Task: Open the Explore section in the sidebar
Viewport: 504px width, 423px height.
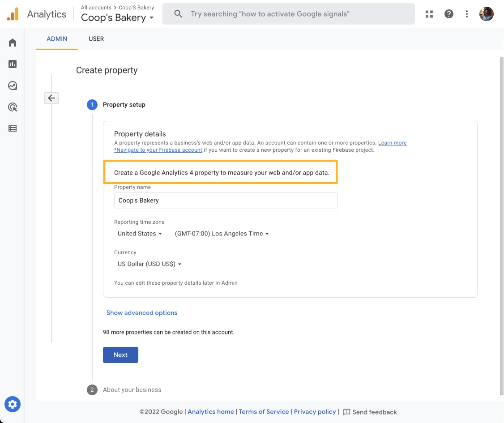Action: click(x=12, y=85)
